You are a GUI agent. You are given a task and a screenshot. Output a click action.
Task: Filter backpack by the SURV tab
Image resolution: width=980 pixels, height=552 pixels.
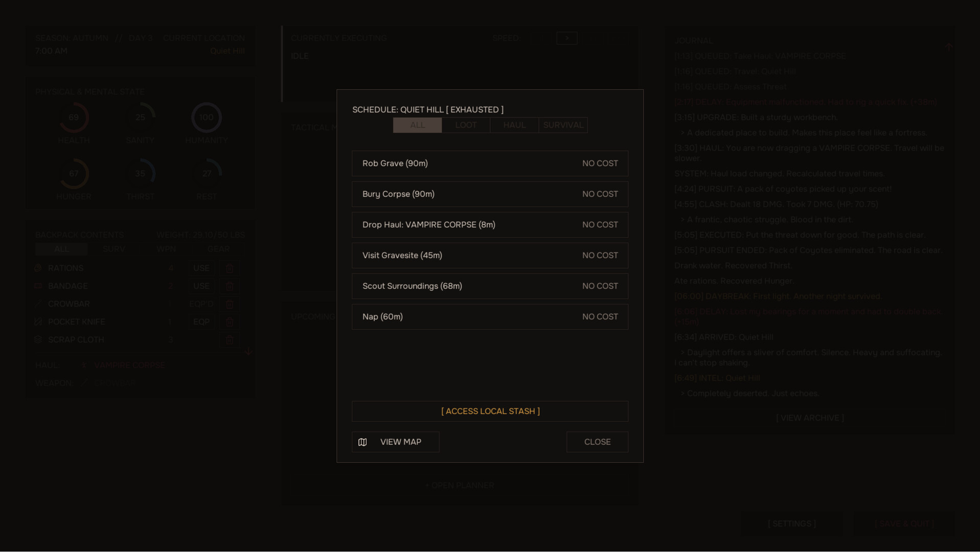click(x=114, y=249)
